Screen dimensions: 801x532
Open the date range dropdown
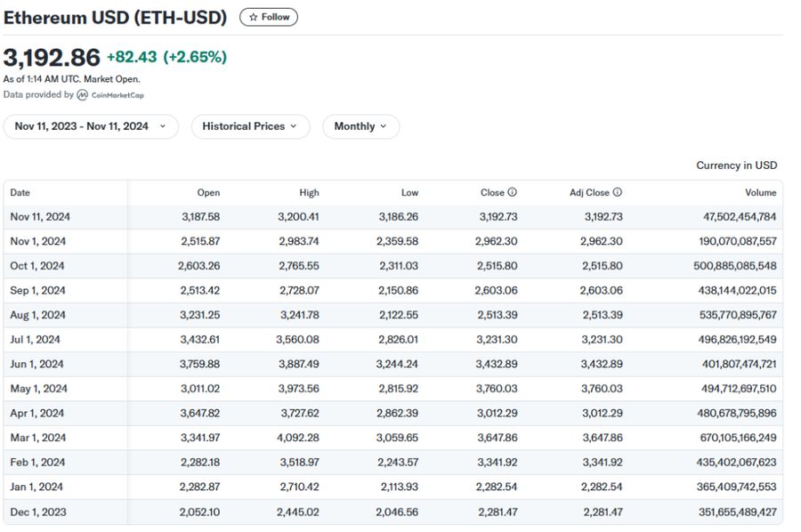pos(90,126)
